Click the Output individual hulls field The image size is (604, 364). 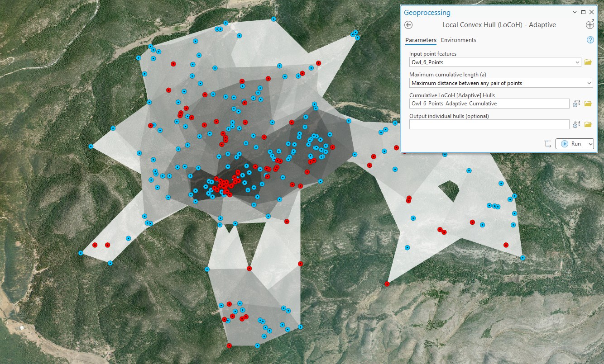click(489, 124)
